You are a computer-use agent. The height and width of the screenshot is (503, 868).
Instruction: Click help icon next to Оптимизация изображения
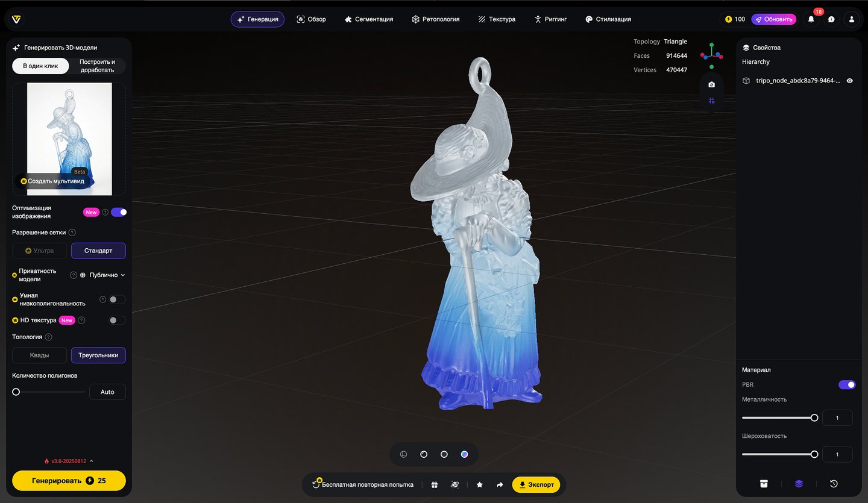pos(105,212)
